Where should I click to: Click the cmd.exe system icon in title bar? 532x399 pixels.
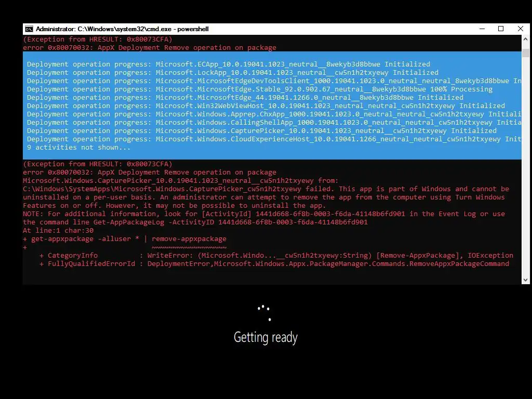pyautogui.click(x=29, y=29)
